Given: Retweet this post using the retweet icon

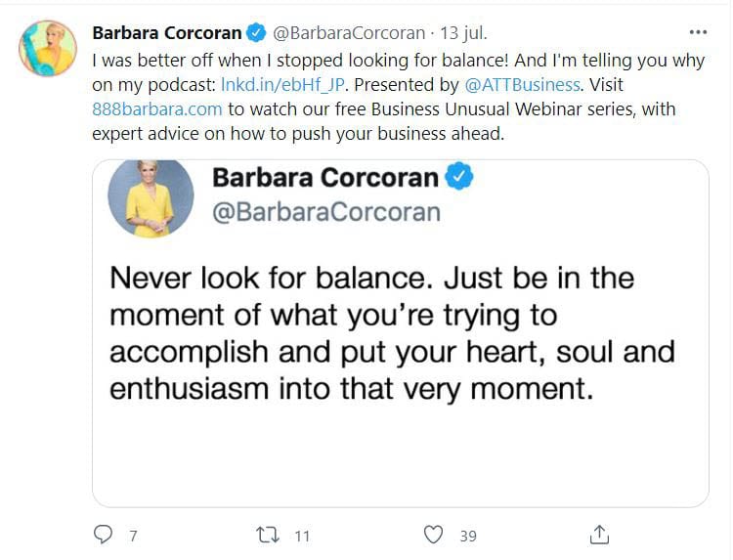Looking at the screenshot, I should coord(268,534).
